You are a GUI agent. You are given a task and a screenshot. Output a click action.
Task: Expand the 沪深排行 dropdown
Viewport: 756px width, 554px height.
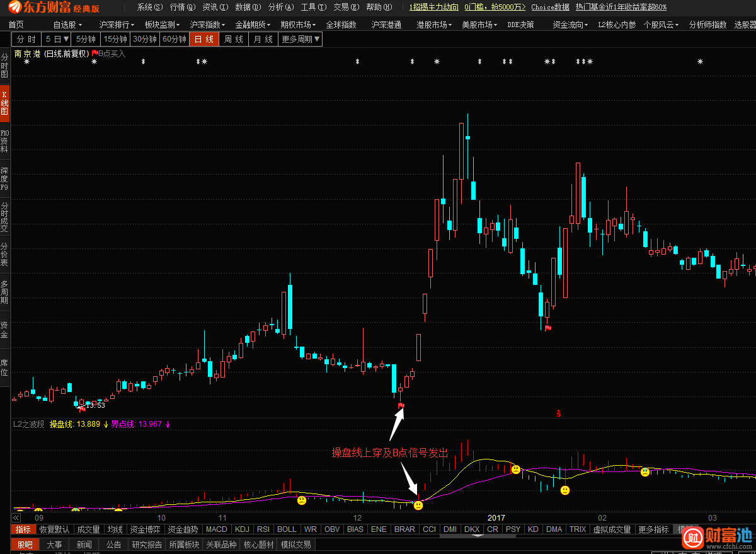pos(117,25)
